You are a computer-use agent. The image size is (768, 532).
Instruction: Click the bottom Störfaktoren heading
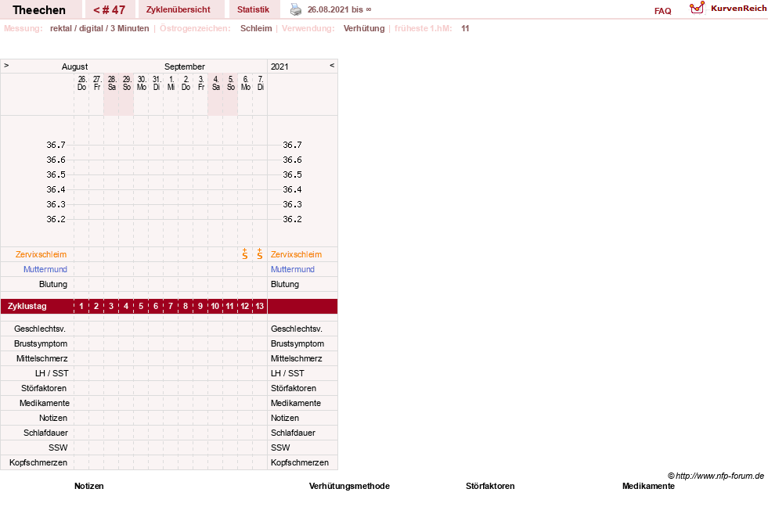click(490, 486)
